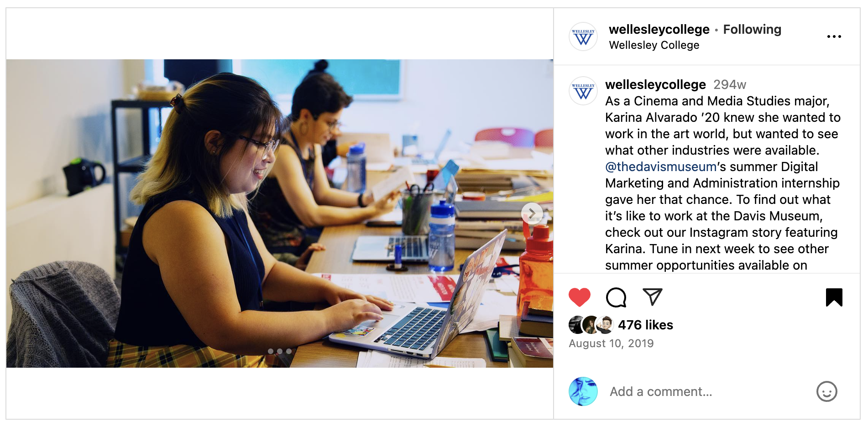This screenshot has width=868, height=427.
Task: Click the Wellesley logo avatar in the header
Action: click(583, 36)
